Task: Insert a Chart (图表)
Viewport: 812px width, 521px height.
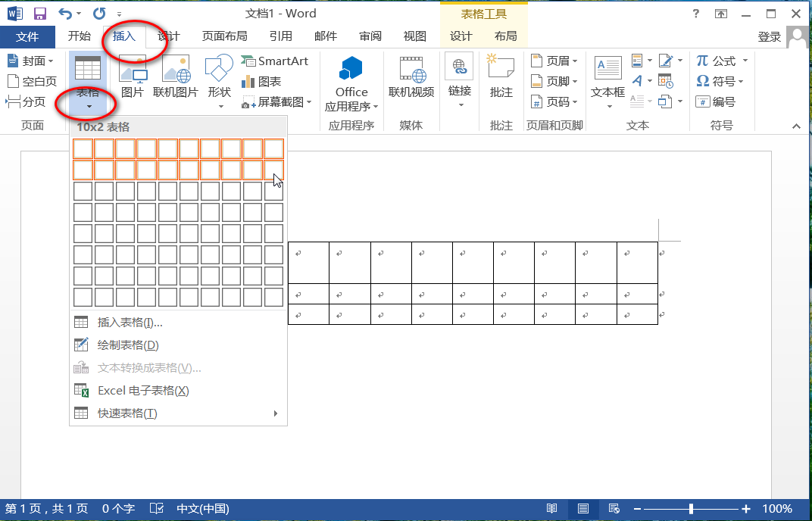Action: 261,81
